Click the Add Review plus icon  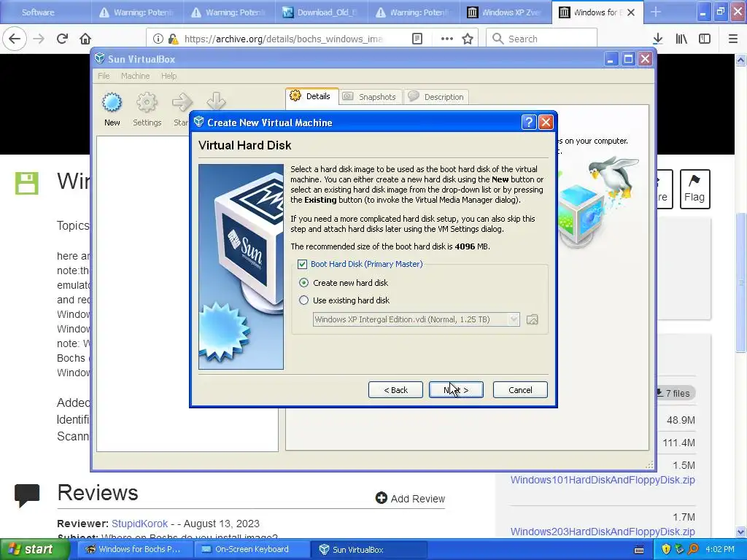(381, 498)
